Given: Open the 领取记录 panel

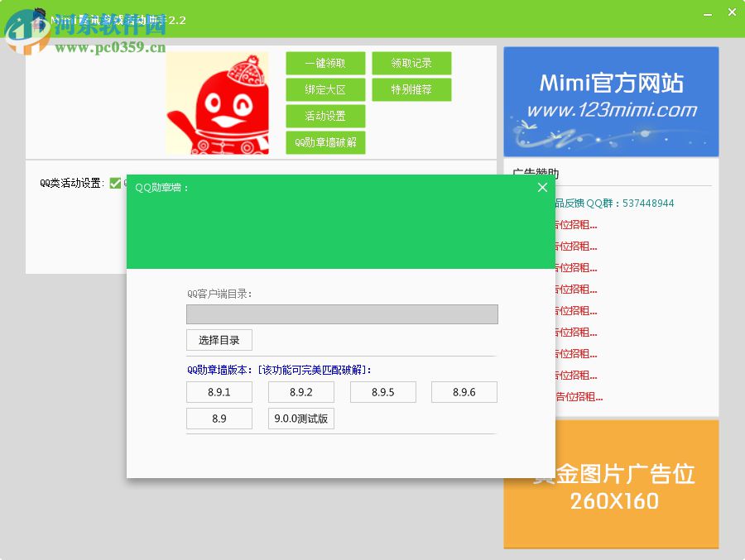Looking at the screenshot, I should [x=411, y=63].
